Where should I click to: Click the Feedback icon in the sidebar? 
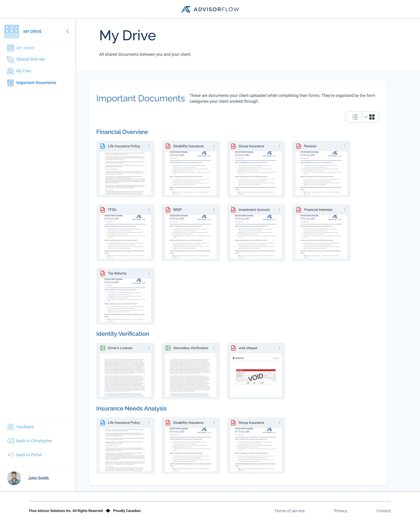(x=10, y=427)
